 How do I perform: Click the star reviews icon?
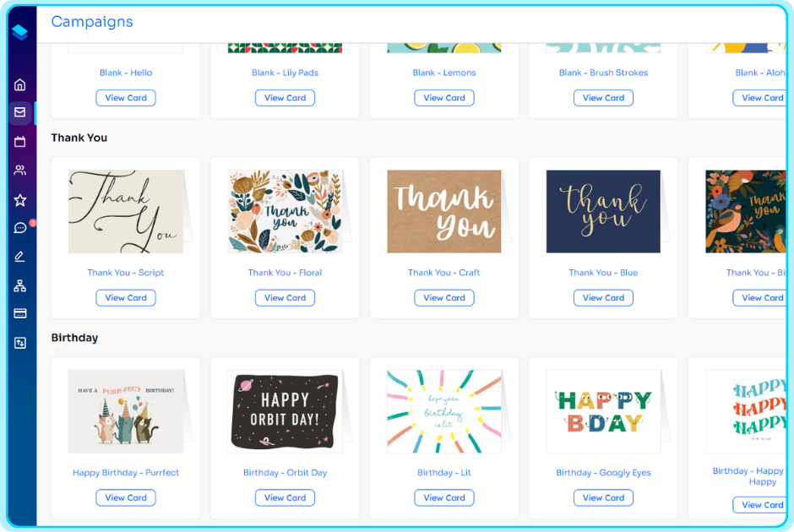(x=19, y=200)
